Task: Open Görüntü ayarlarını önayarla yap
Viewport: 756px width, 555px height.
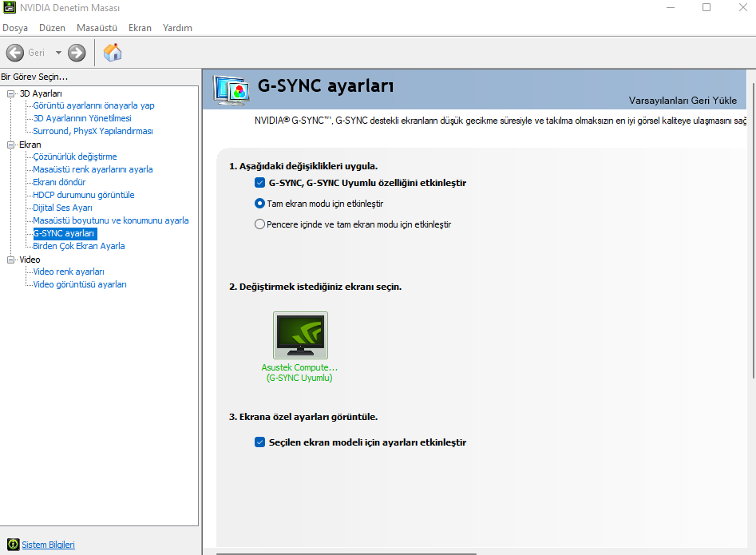Action: (93, 105)
